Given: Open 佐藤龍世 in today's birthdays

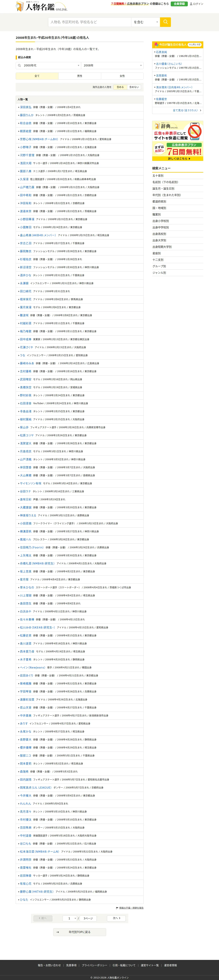Looking at the screenshot, I should (161, 99).
